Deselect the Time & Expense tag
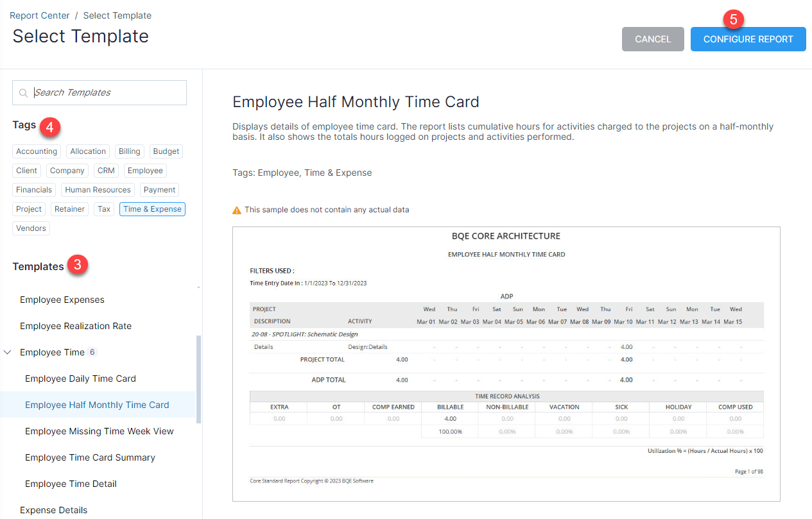The image size is (812, 519). pos(151,208)
